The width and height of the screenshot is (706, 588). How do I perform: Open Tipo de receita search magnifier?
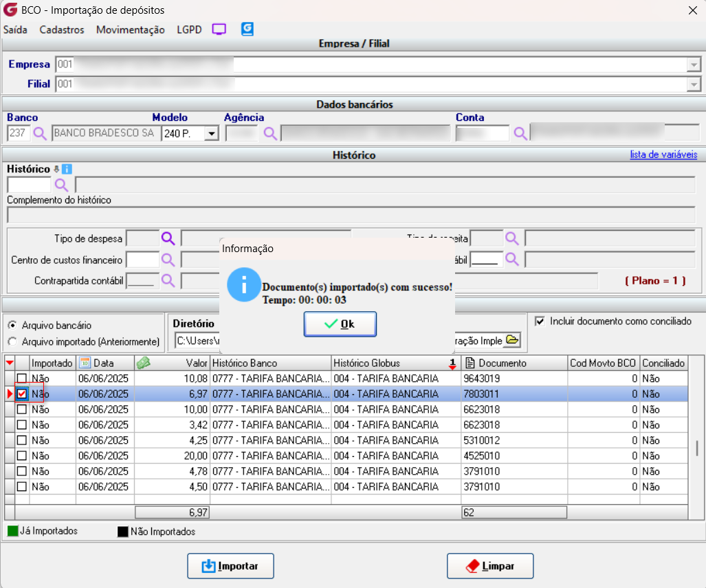(x=512, y=238)
